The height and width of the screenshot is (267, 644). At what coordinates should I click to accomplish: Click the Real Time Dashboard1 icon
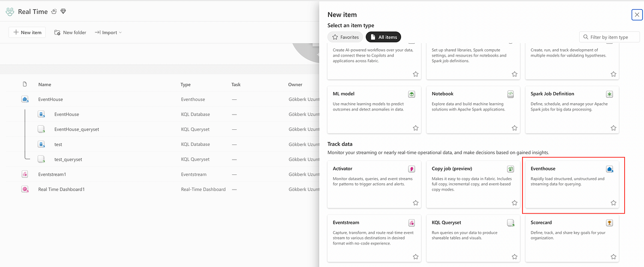25,189
